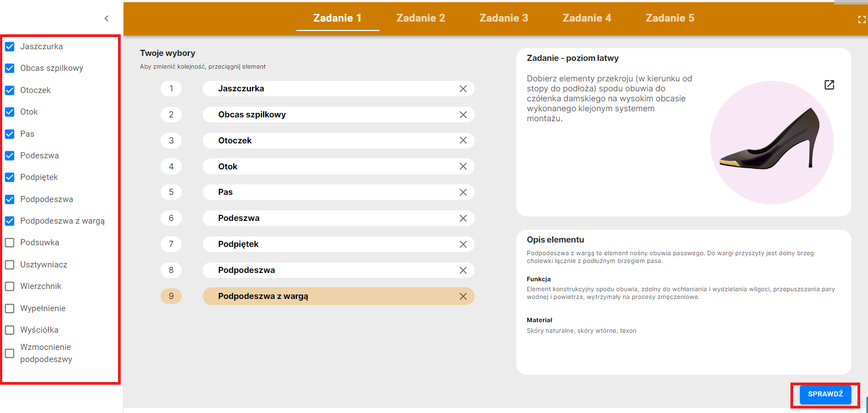The width and height of the screenshot is (868, 413).
Task: Click the SPRAWDŹ button
Action: (825, 394)
